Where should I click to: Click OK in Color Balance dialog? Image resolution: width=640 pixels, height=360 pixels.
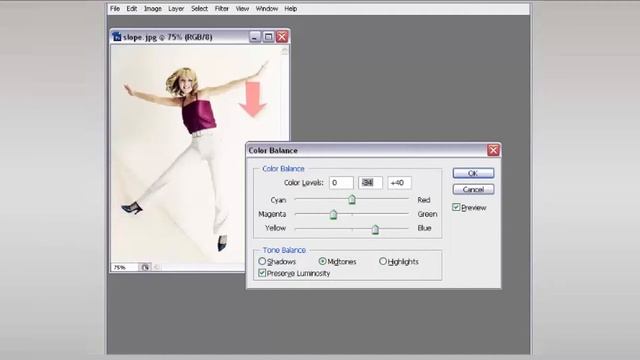[x=473, y=173]
